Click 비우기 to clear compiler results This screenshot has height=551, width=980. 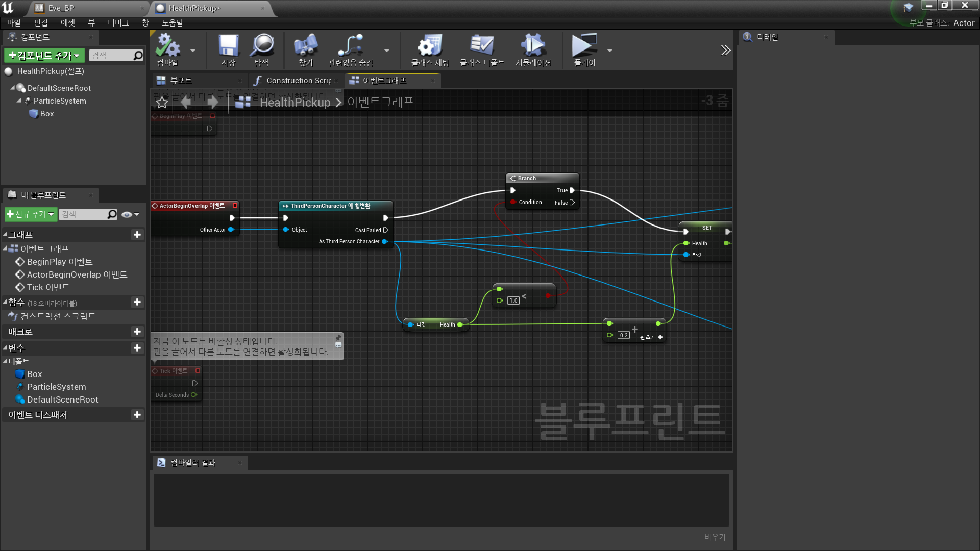714,537
